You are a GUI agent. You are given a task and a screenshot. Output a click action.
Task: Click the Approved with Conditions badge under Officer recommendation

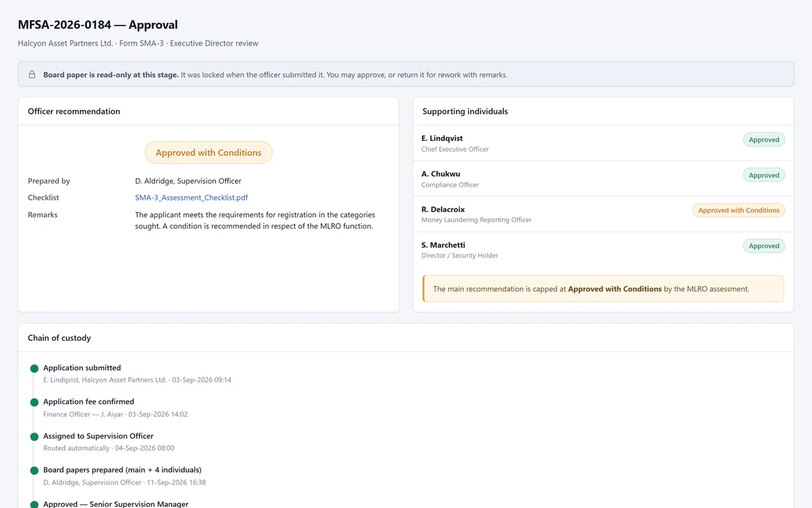pos(208,152)
